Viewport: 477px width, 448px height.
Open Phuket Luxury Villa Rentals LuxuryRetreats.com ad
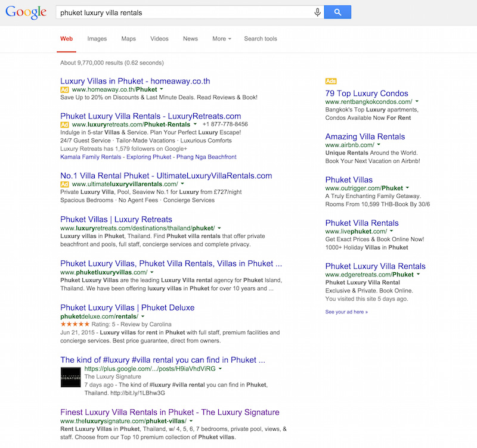(x=151, y=116)
